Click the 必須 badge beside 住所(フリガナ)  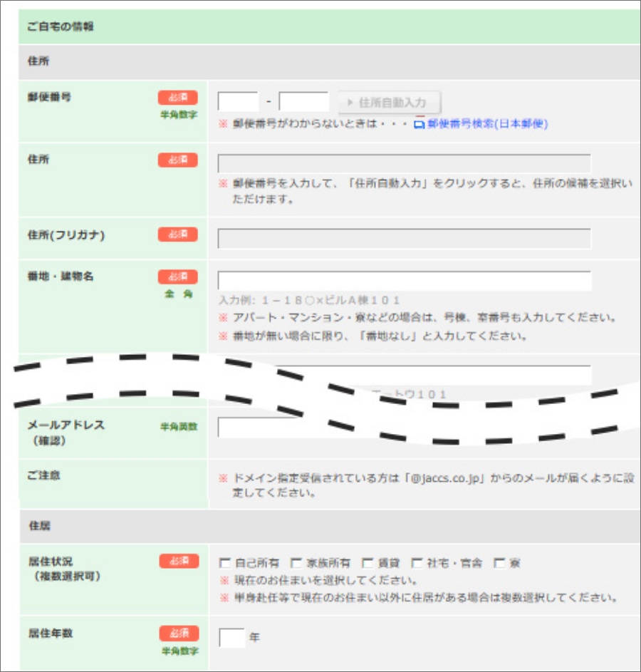pos(177,234)
